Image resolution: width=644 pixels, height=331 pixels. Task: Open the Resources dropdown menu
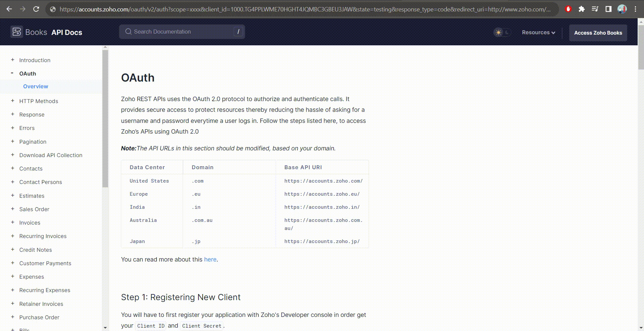click(538, 33)
